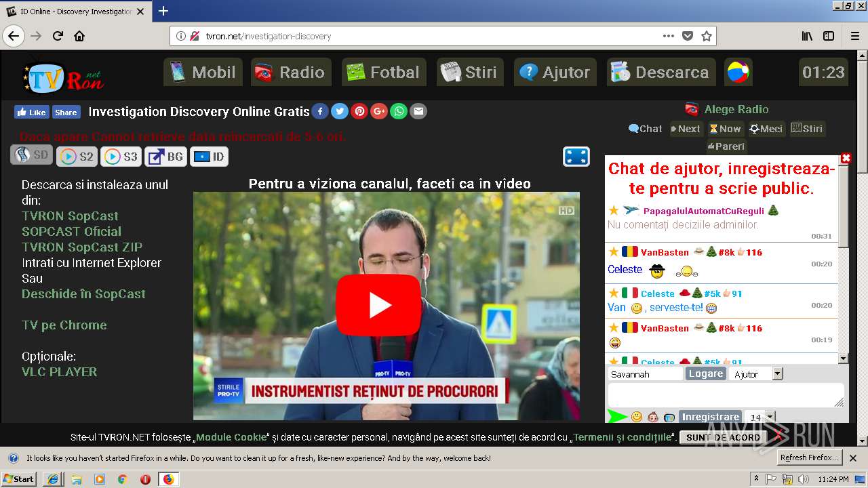Switch to the S3 stream source
The height and width of the screenshot is (488, 868).
pos(121,157)
